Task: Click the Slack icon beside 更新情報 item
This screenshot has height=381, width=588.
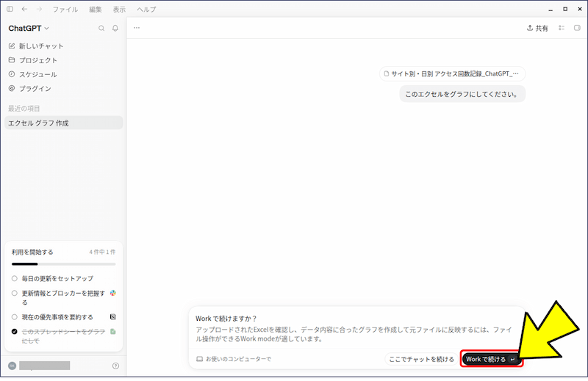Action: 113,293
